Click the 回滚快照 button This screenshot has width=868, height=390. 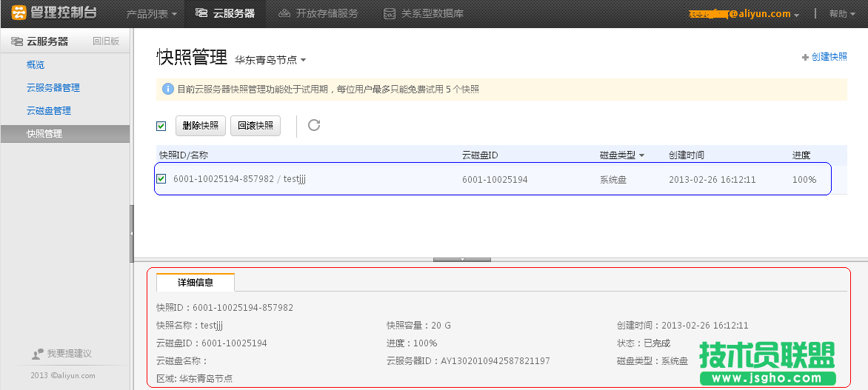tap(256, 126)
